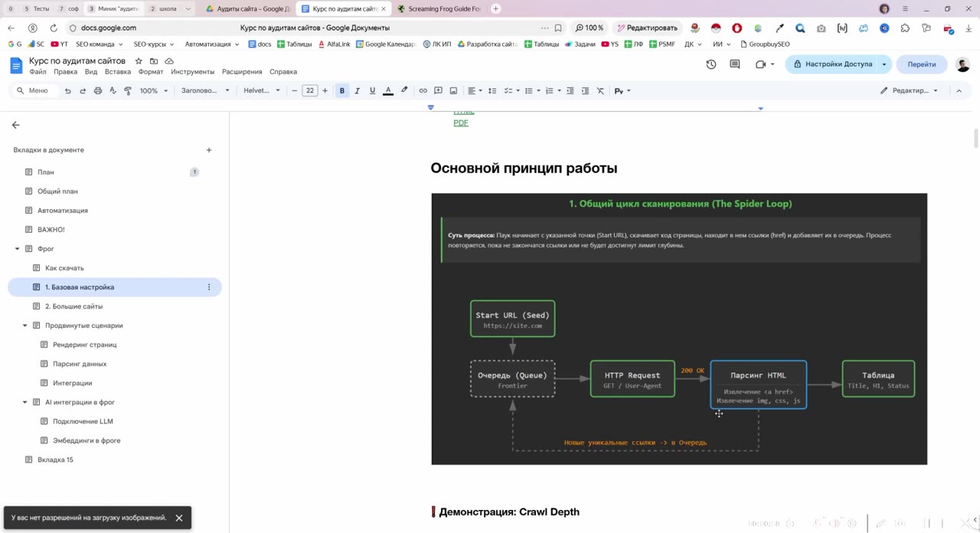
Task: Click the Move to folder icon
Action: tap(154, 60)
